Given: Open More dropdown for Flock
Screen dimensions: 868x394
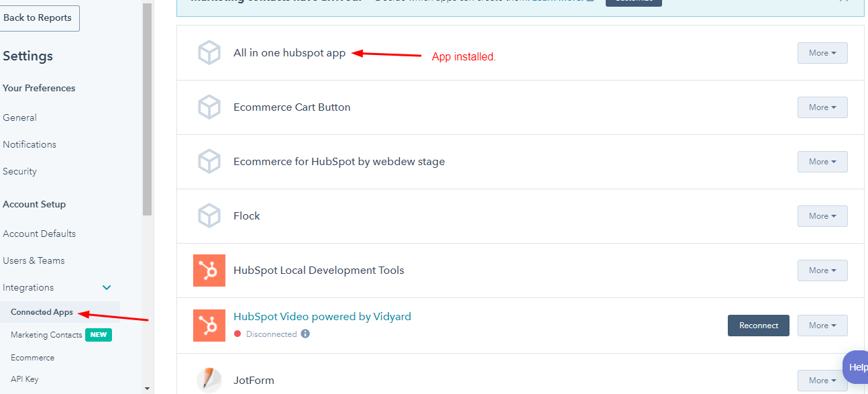Looking at the screenshot, I should pos(822,216).
